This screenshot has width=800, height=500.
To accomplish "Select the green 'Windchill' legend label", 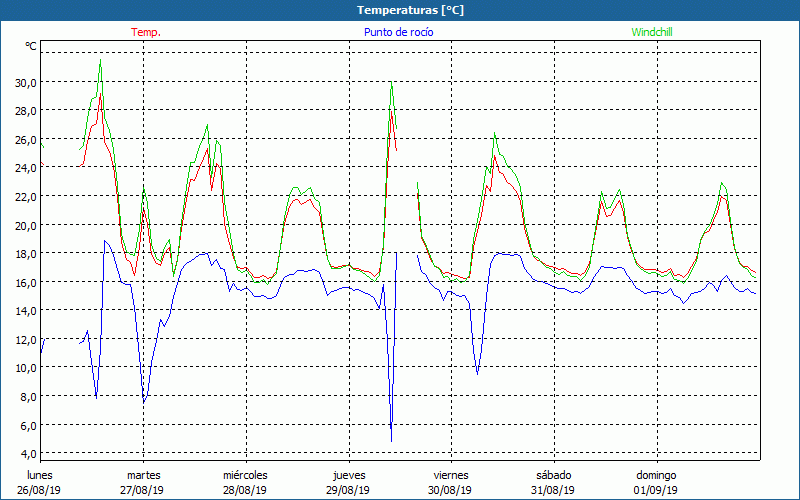I will [652, 32].
